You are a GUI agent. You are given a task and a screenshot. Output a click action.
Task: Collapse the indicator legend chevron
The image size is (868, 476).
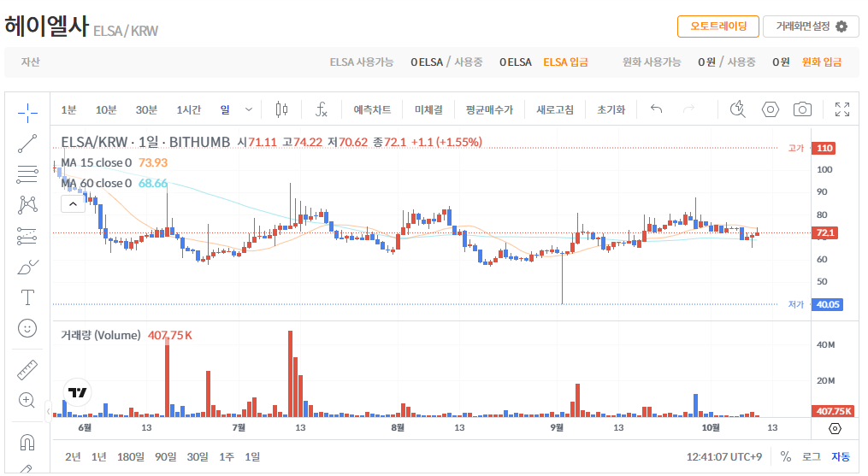(73, 204)
